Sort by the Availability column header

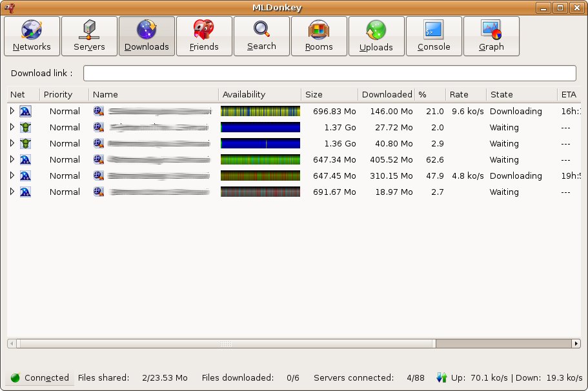pos(259,94)
